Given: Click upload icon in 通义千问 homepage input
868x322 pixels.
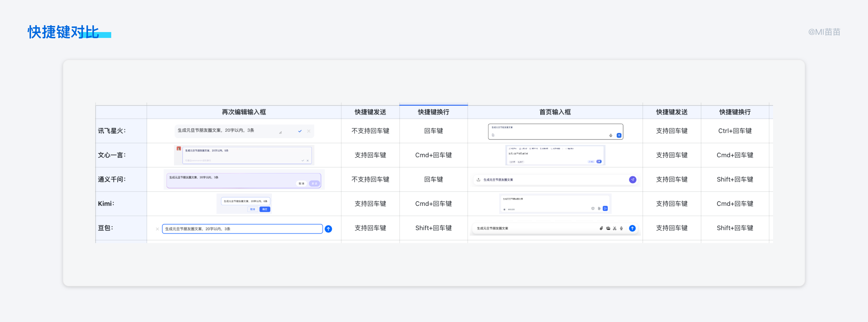Looking at the screenshot, I should click(x=479, y=180).
